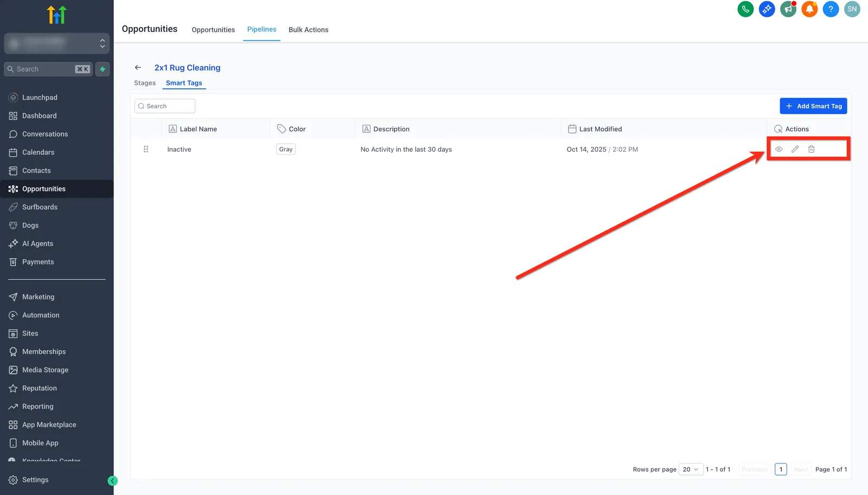Viewport: 868px width, 495px height.
Task: Click the megaphone announcements icon
Action: point(788,9)
